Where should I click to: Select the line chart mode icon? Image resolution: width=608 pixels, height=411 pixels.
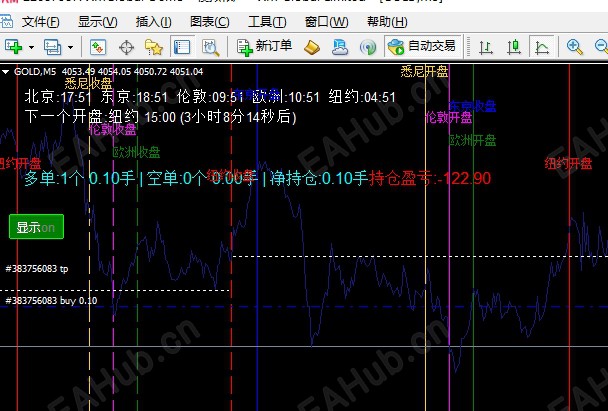(542, 47)
